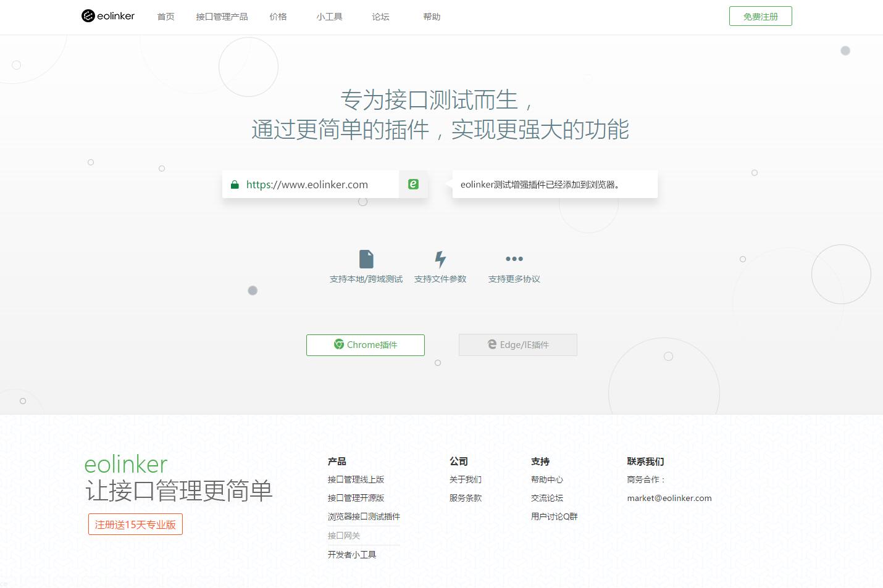
Task: Go to the 价格 page
Action: pos(278,17)
